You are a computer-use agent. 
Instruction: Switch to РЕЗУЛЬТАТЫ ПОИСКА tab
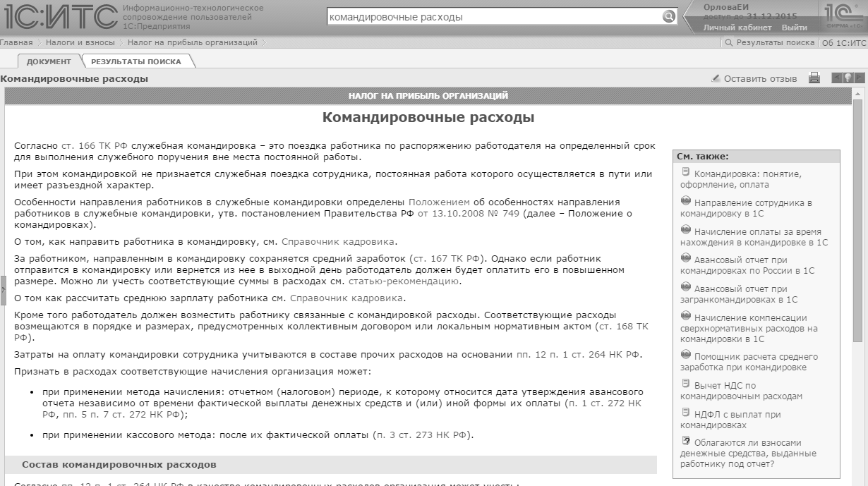tap(135, 61)
